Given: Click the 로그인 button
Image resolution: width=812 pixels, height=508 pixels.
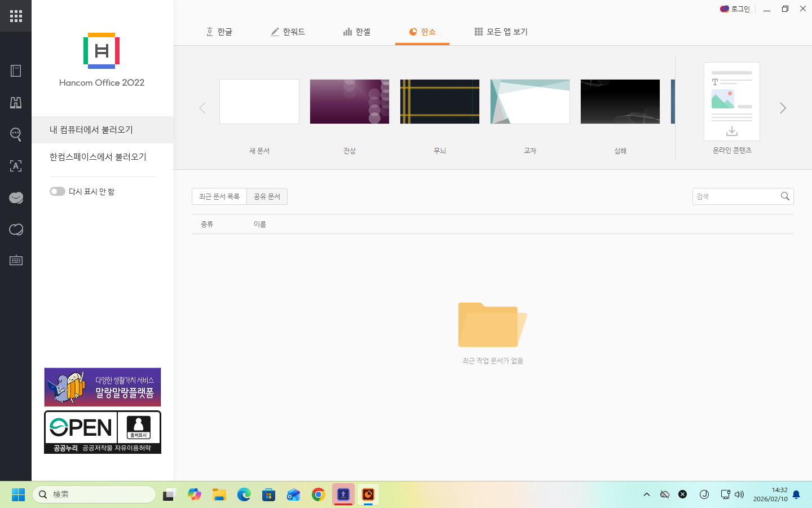Looking at the screenshot, I should coord(735,9).
